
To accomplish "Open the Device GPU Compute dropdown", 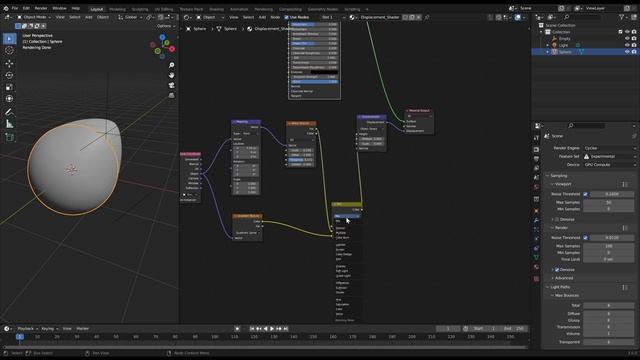I will tap(610, 164).
